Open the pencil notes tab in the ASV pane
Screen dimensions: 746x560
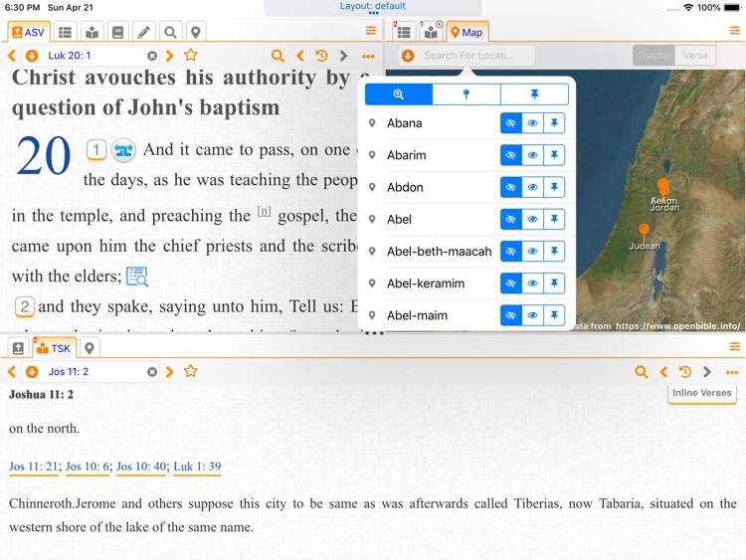[143, 32]
